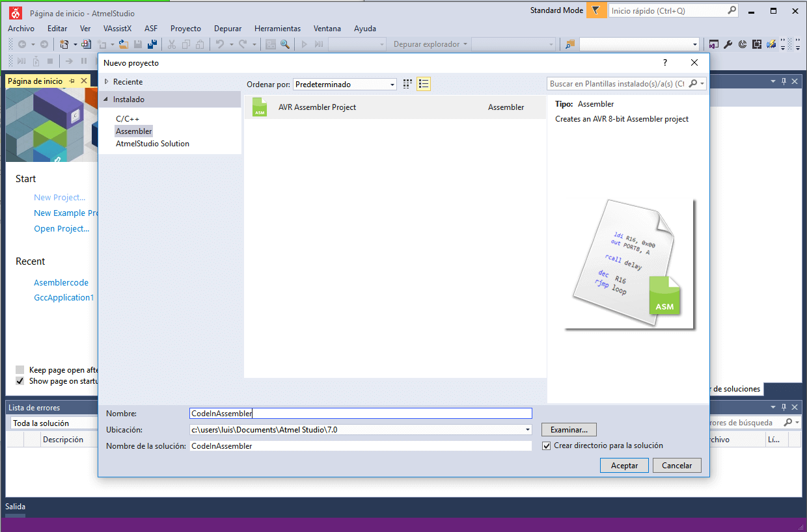Click the search magnifier in template search box
The image size is (807, 532).
[692, 84]
